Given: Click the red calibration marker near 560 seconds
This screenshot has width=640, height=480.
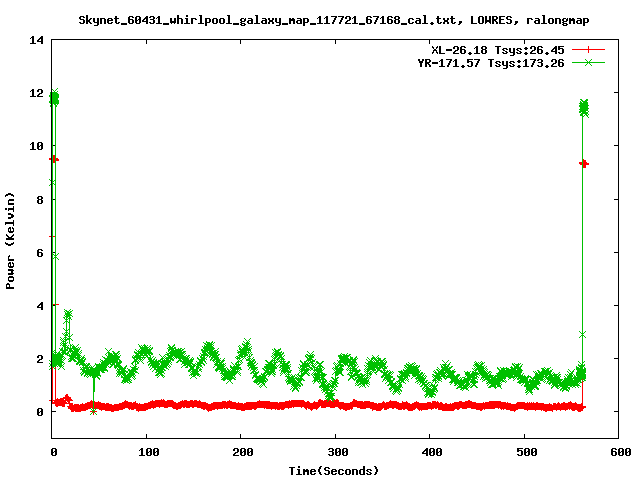Looking at the screenshot, I should pos(584,164).
